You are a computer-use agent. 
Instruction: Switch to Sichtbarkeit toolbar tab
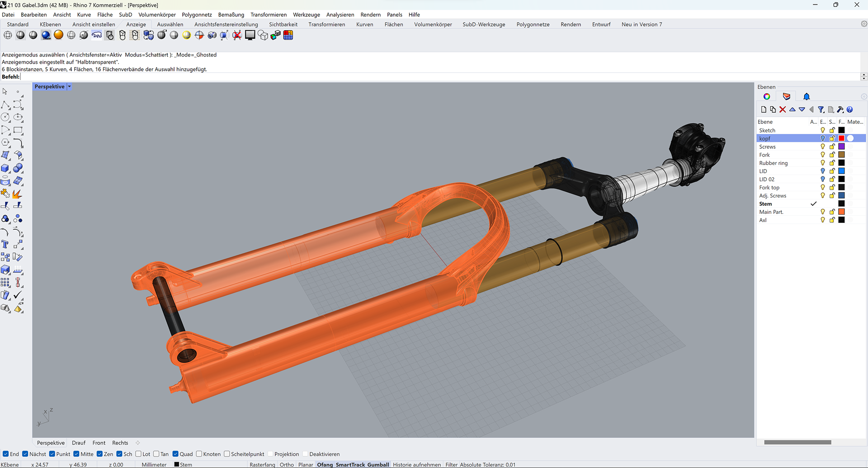(283, 24)
